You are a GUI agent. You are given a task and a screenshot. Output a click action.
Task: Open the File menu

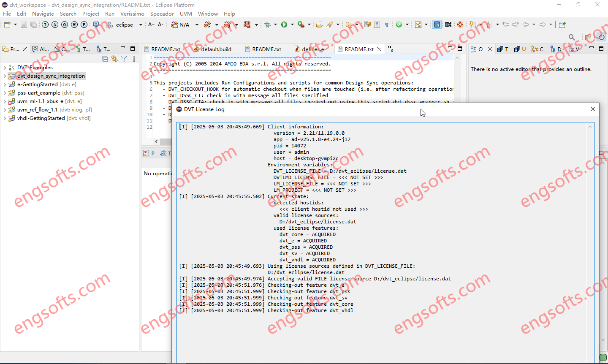pyautogui.click(x=7, y=14)
